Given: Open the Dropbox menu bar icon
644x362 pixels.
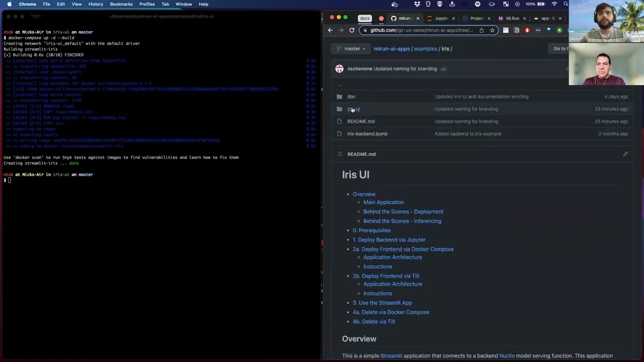Looking at the screenshot, I should [x=417, y=4].
